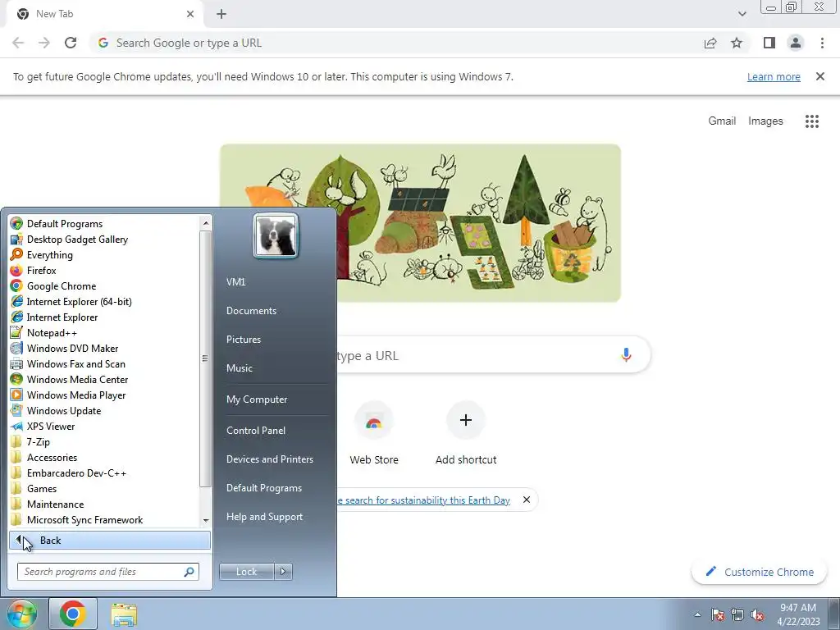Click the Windows Start orb
The width and height of the screenshot is (840, 630).
[21, 614]
